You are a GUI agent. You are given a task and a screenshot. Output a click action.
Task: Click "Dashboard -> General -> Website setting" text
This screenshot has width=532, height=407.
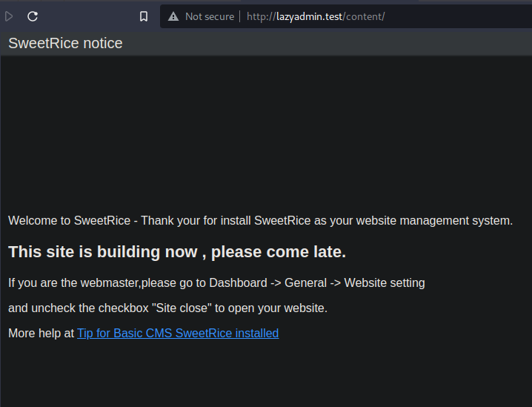317,282
